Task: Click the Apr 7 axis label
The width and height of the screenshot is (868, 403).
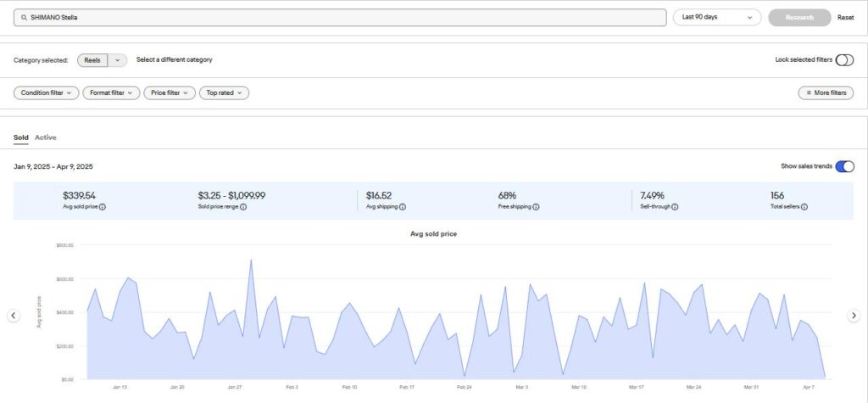Action: (x=808, y=388)
